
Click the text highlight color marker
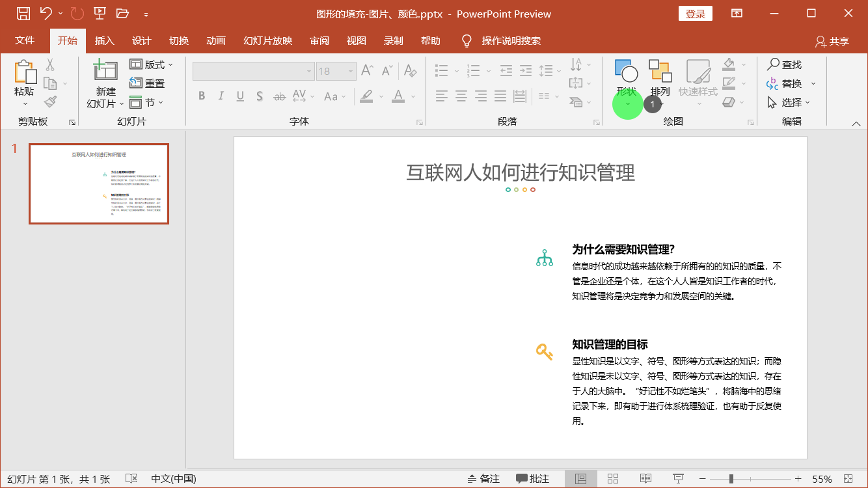coord(366,96)
